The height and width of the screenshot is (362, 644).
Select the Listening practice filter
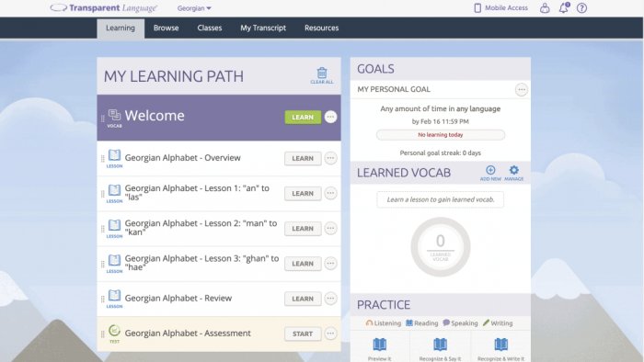pyautogui.click(x=384, y=323)
